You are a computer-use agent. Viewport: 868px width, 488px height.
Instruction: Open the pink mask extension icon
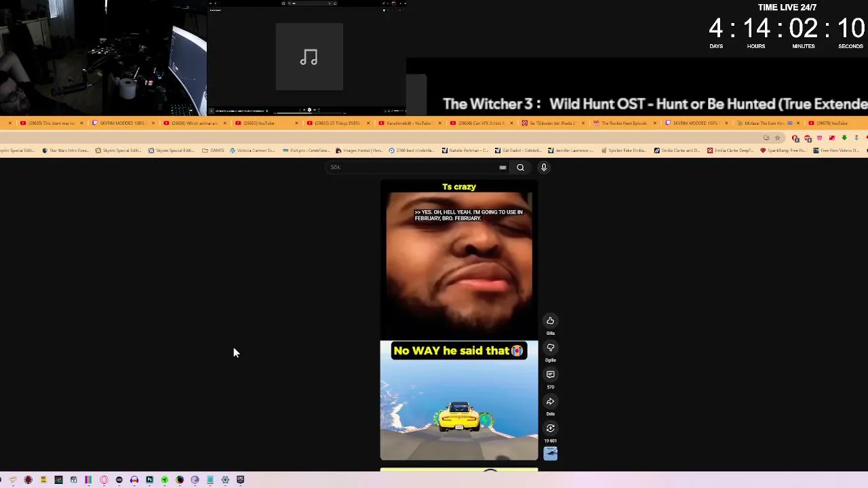click(x=820, y=138)
